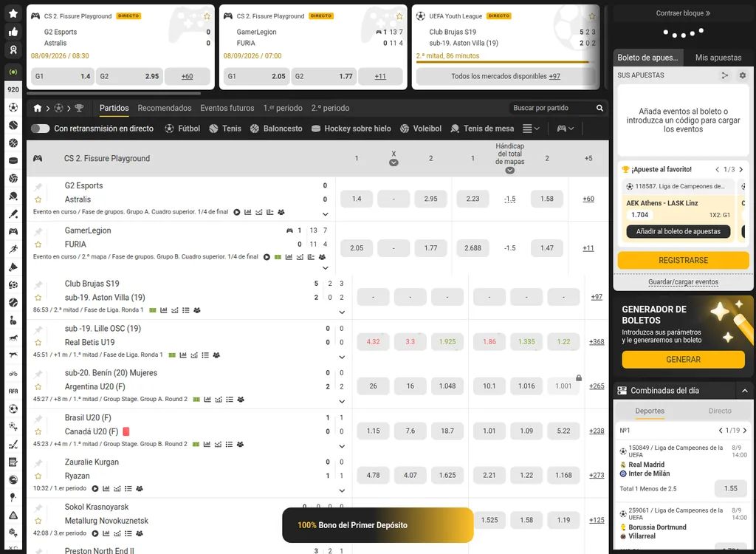Select odds 2.95 for Astralis in list
This screenshot has height=554, width=756.
[x=430, y=199]
